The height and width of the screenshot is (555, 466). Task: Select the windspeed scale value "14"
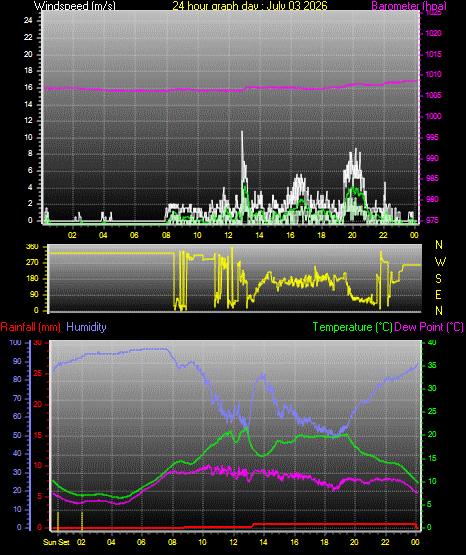click(x=28, y=104)
